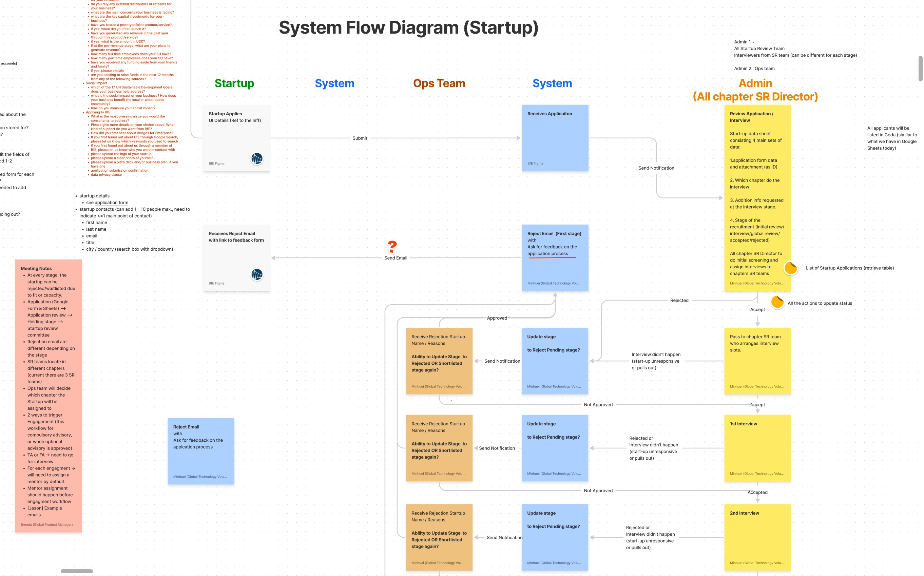Click the startup details bullet text

(x=94, y=196)
